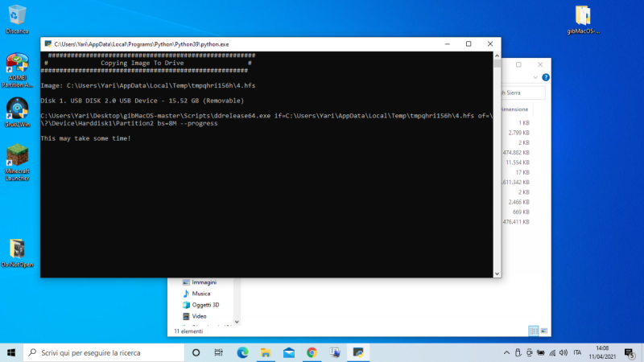The width and height of the screenshot is (644, 362).
Task: Select the file row sized 11.554 KB
Action: tap(518, 162)
